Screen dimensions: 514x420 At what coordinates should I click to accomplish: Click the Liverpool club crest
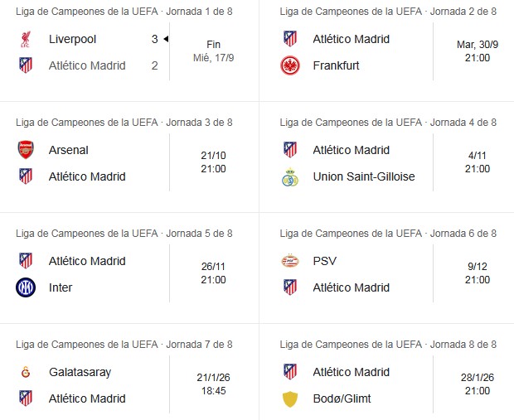pyautogui.click(x=26, y=39)
